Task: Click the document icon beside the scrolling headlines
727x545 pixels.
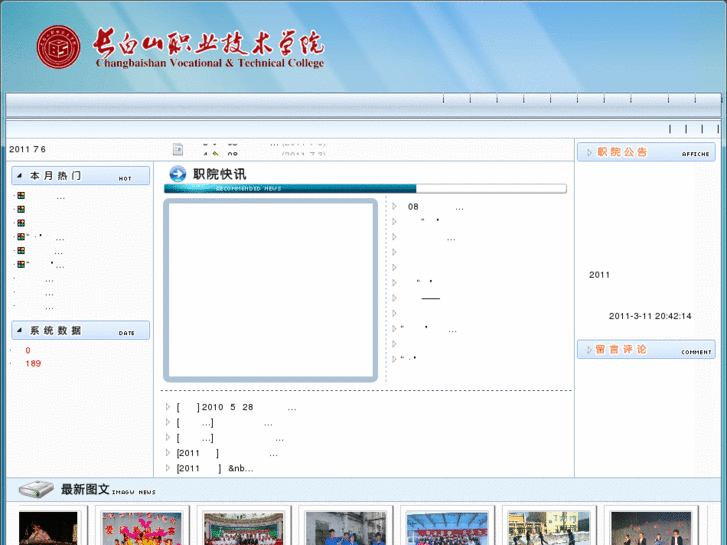Action: tap(178, 149)
